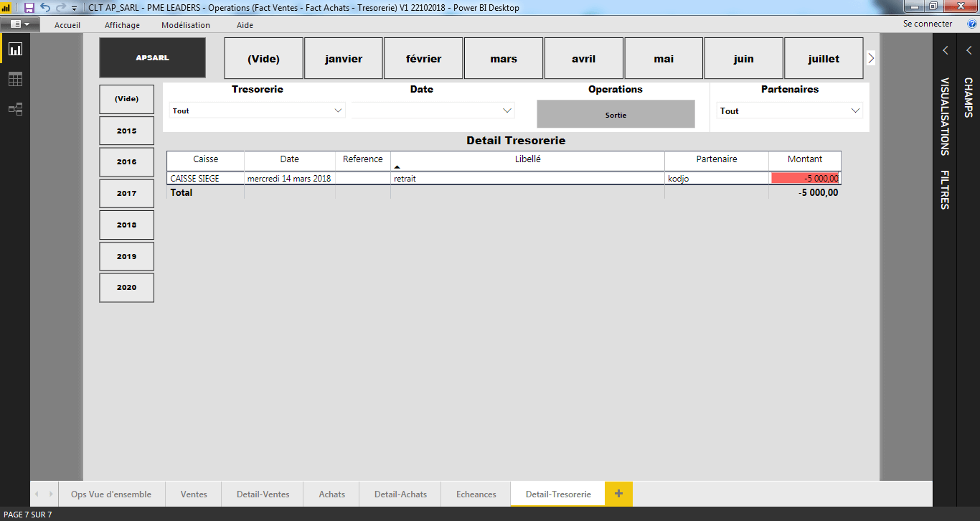
Task: Sort table by Montant column header
Action: 804,159
